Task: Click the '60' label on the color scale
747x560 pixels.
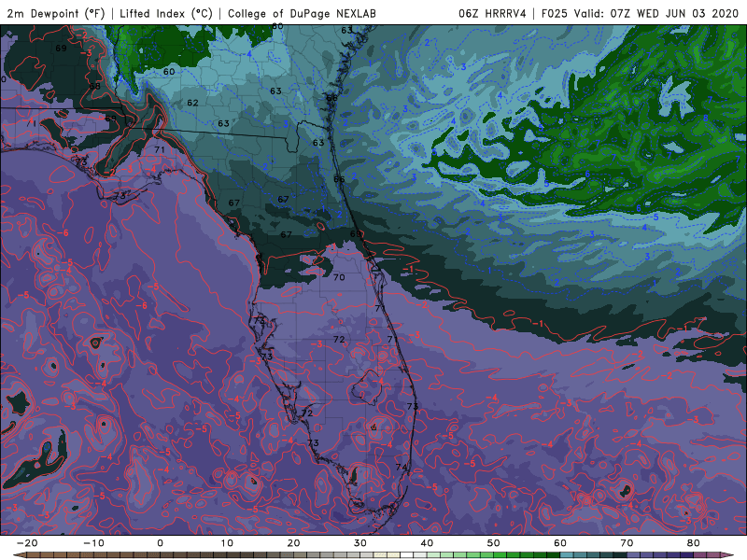Action: [560, 543]
